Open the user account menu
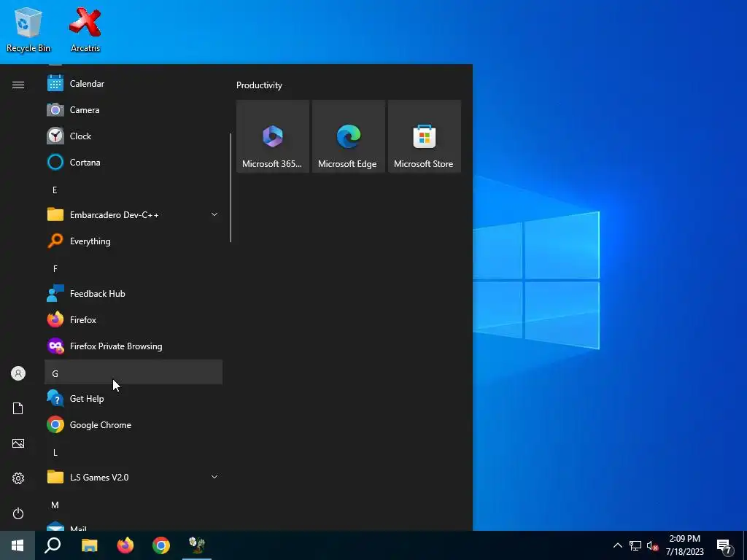 click(18, 373)
